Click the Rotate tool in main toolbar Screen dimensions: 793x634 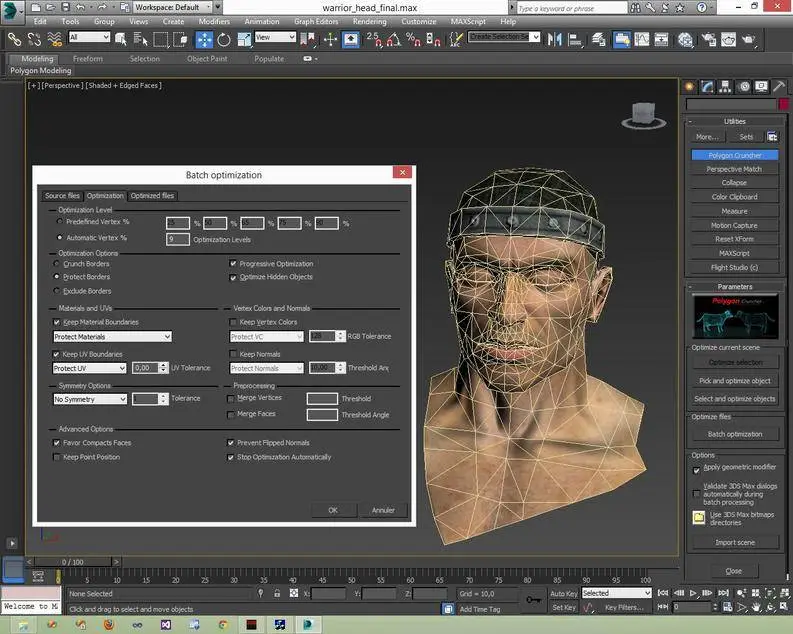(x=224, y=39)
